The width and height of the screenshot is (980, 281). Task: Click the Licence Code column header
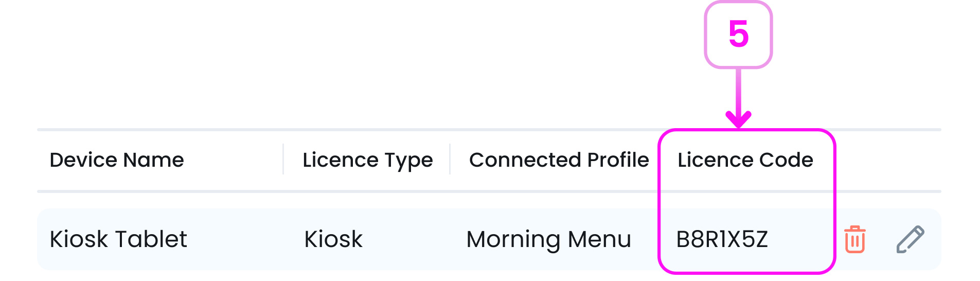click(x=745, y=160)
